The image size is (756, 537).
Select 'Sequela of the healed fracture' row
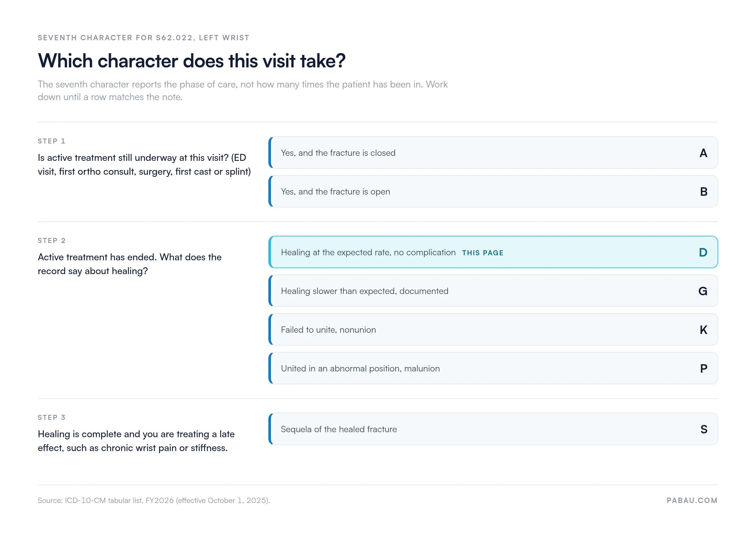tap(493, 429)
